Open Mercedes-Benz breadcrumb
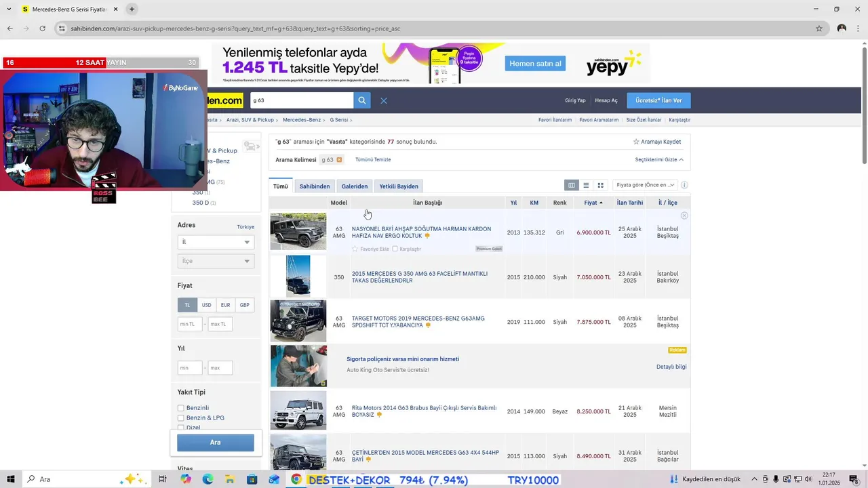The width and height of the screenshot is (868, 488). pos(302,120)
